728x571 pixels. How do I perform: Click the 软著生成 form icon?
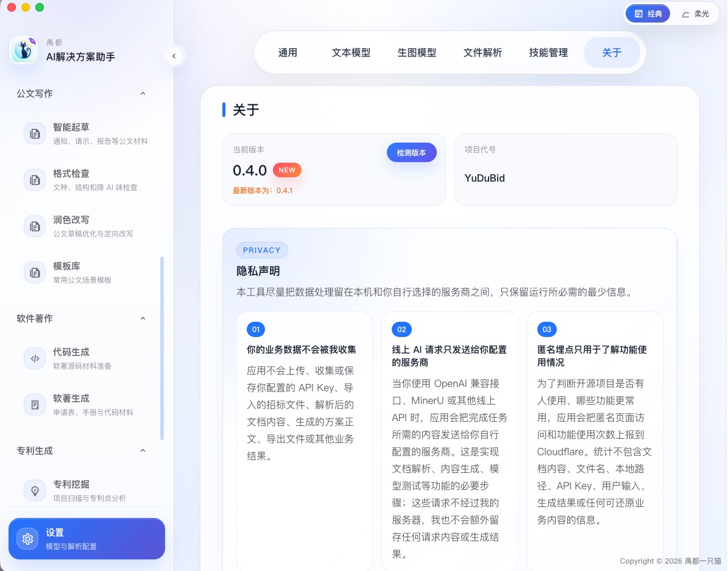pos(35,405)
